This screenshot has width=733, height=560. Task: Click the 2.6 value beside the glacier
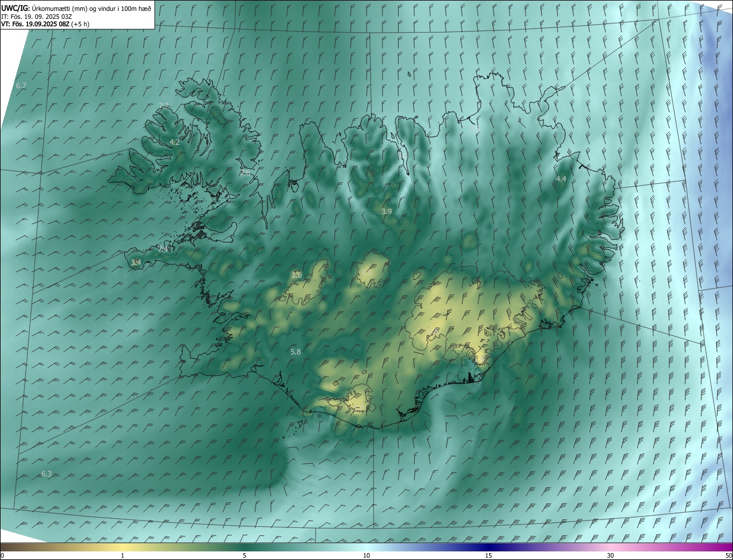(x=297, y=275)
